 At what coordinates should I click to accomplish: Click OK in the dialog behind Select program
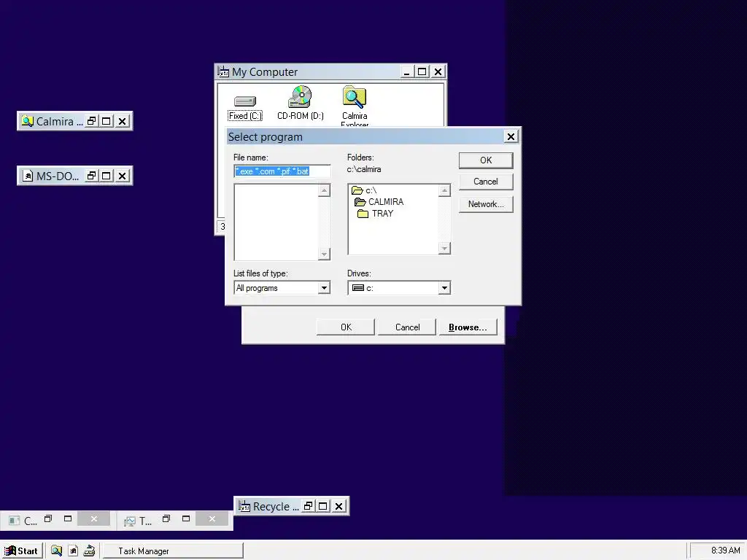click(x=346, y=327)
